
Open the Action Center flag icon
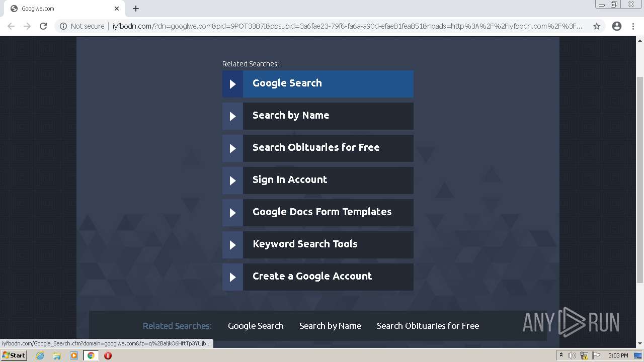click(596, 355)
